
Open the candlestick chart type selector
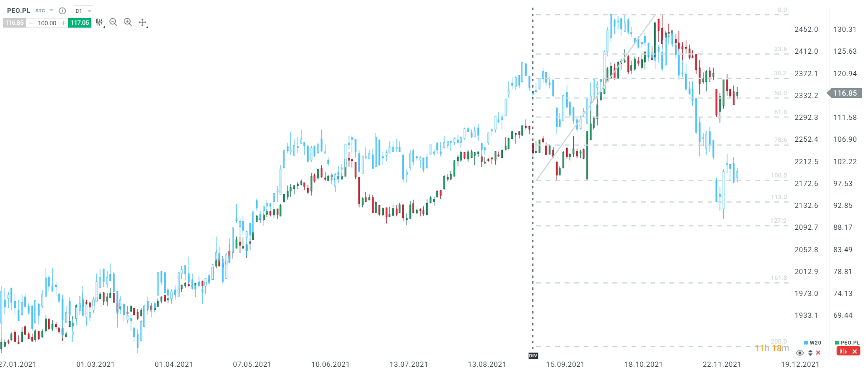(100, 22)
